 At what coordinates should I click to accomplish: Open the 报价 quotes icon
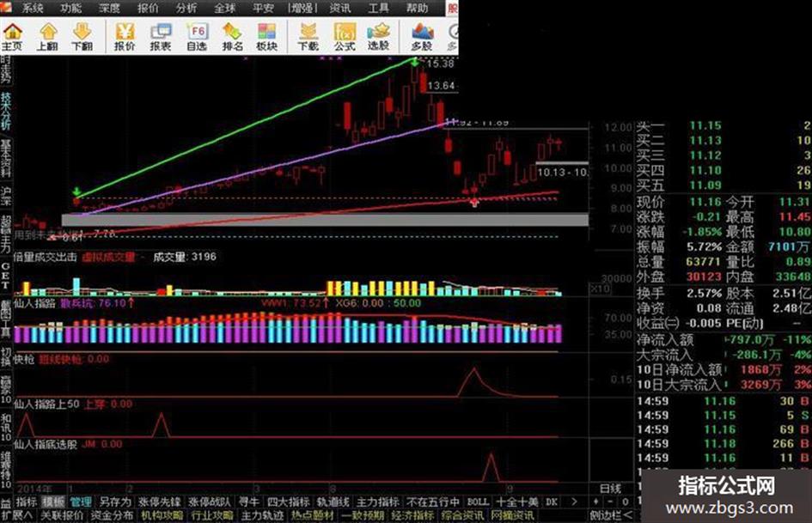click(x=125, y=37)
